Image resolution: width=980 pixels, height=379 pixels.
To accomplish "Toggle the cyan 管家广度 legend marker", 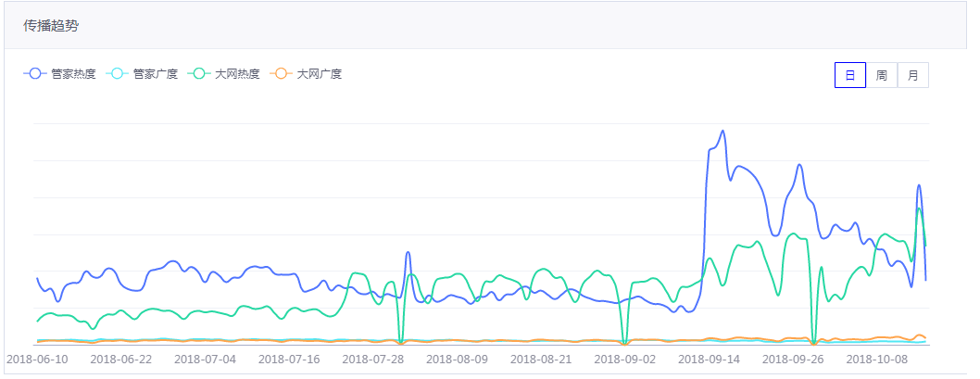I will (x=117, y=74).
